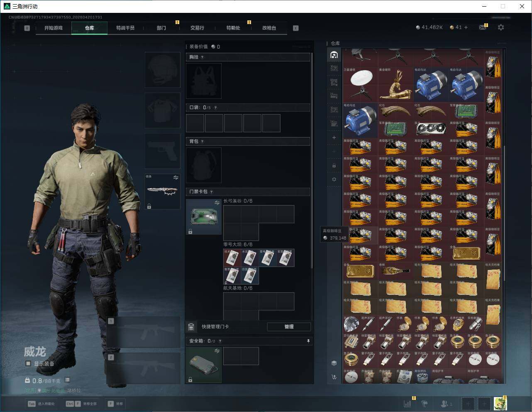Select primary weapon slot 1

144,333
